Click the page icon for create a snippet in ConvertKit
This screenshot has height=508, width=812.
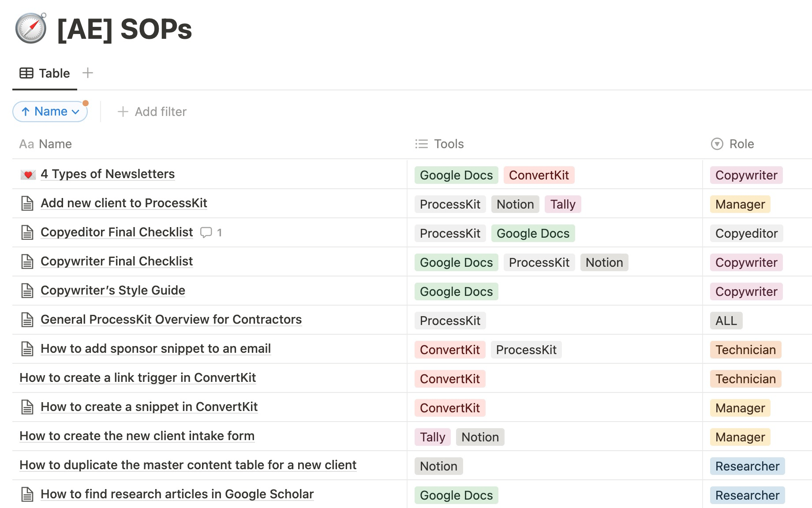tap(27, 407)
